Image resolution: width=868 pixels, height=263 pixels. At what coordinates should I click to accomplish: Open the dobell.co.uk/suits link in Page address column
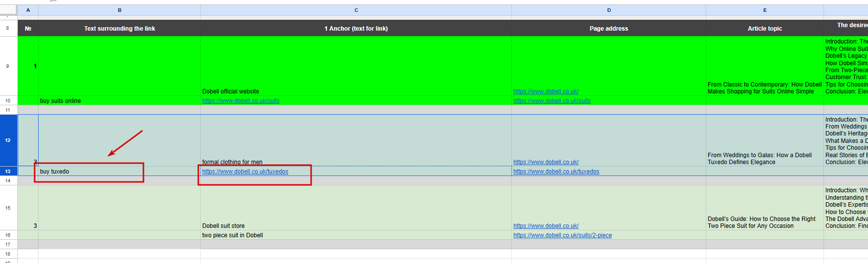(551, 101)
